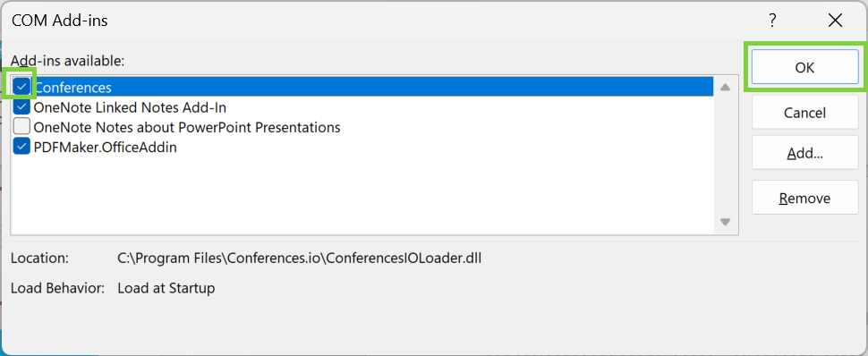This screenshot has width=868, height=356.
Task: Toggle OneNote Linked Notes Add-In checkbox
Action: [21, 106]
